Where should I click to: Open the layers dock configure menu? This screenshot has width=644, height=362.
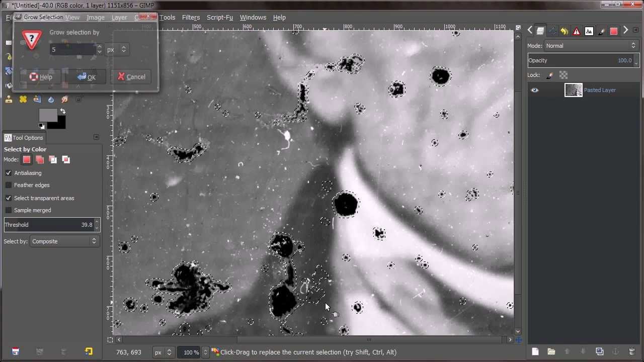click(x=636, y=30)
